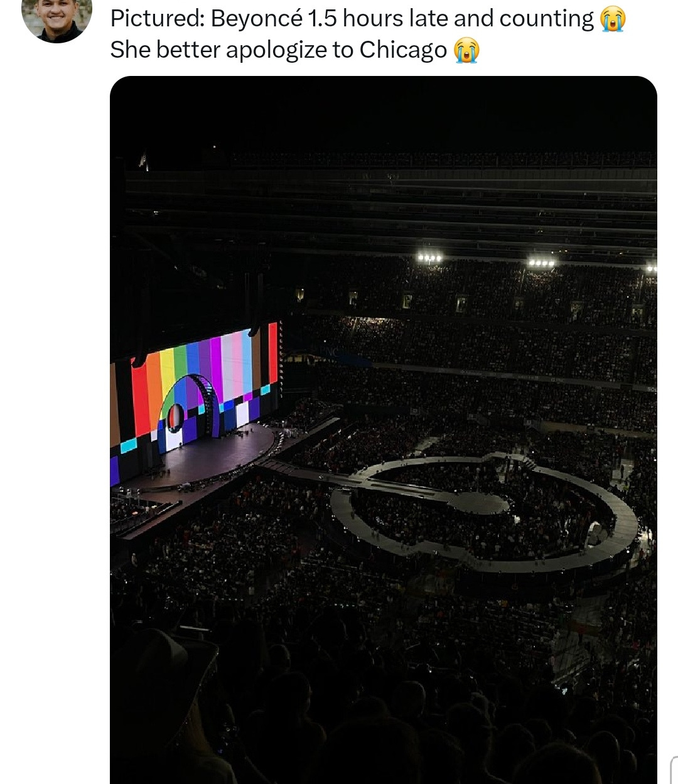This screenshot has width=678, height=784.
Task: Click the magenta bar on stage screen
Action: [216, 367]
